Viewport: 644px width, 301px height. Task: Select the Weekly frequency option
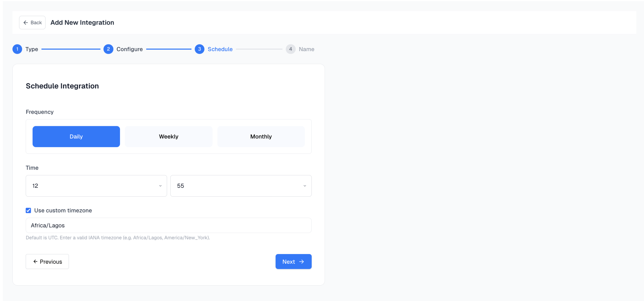coord(169,136)
